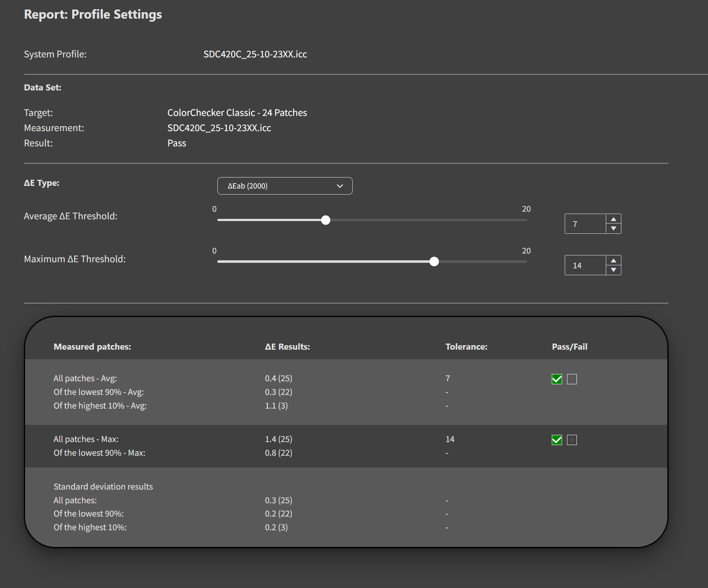This screenshot has height=588, width=708.
Task: Decrease Maximum ΔE Threshold with down arrow
Action: (x=613, y=270)
